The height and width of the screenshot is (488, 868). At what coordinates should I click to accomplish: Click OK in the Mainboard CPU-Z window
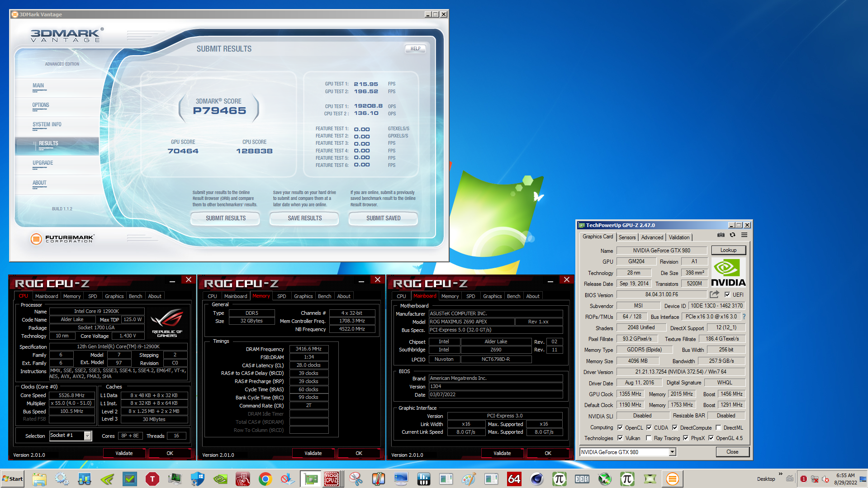[x=548, y=453]
